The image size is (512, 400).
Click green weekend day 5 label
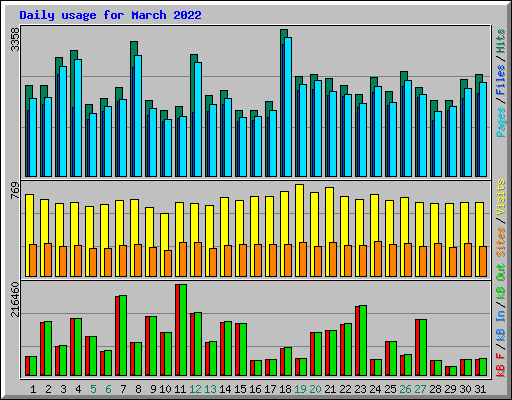tap(93, 389)
